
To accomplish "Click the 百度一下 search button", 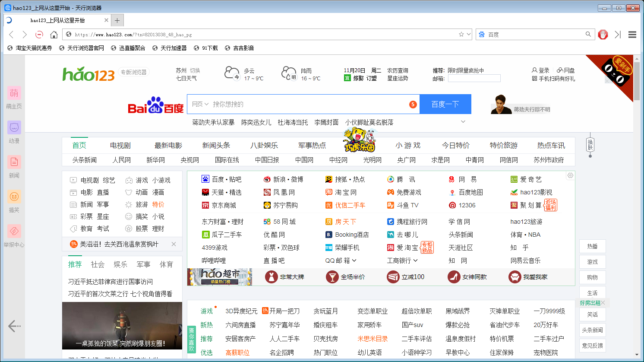I will click(x=445, y=104).
